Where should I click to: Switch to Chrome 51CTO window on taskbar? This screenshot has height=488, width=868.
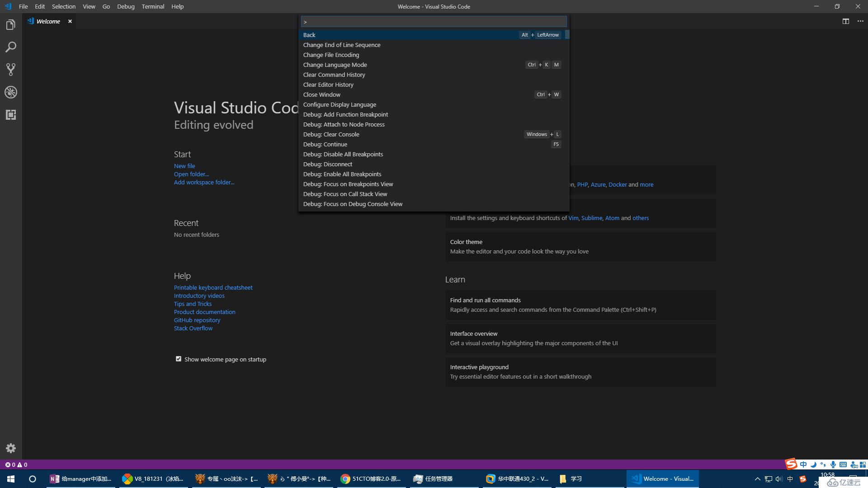(372, 479)
